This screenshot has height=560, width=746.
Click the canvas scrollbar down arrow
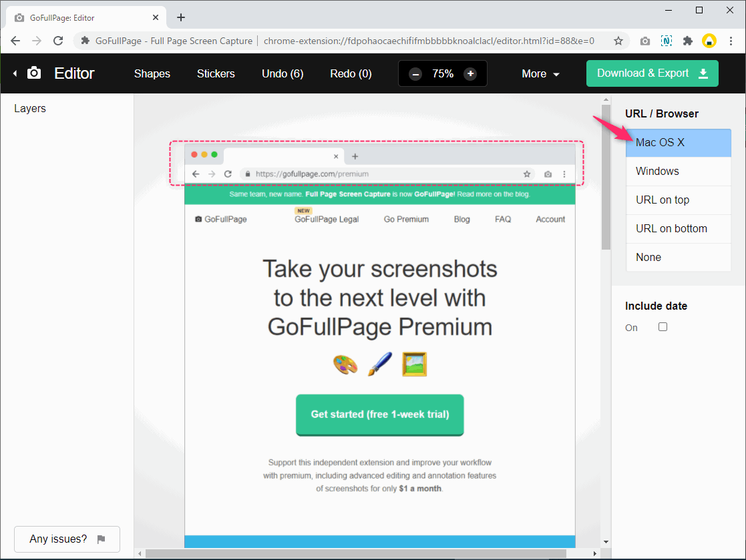tap(606, 541)
